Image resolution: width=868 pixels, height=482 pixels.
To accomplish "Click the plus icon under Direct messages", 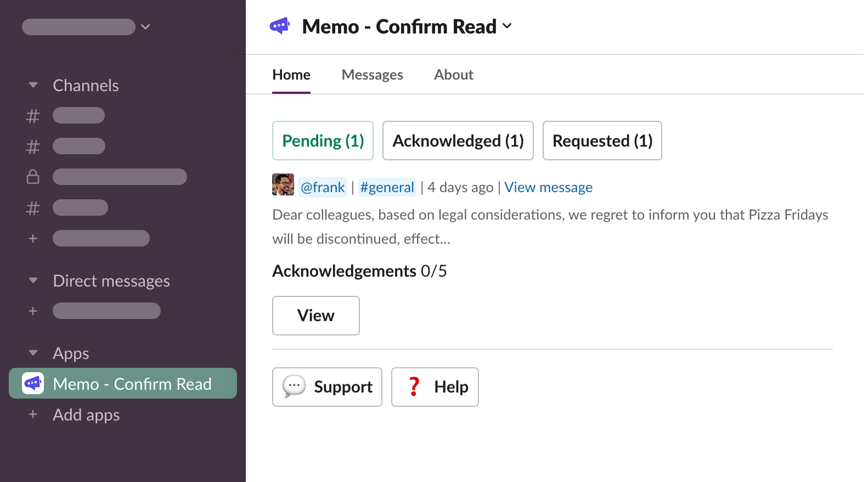I will coord(33,311).
